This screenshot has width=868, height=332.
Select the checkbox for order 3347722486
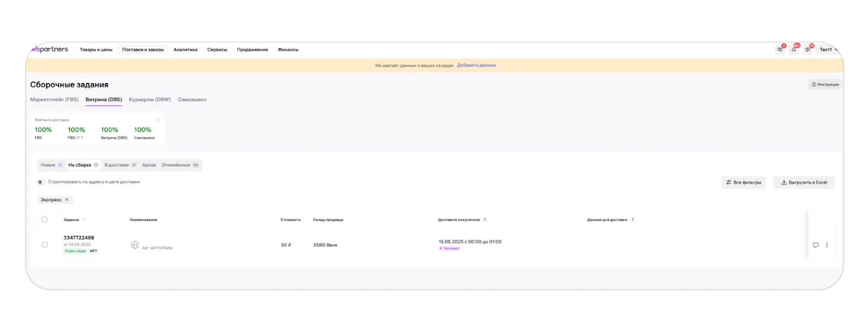(44, 245)
